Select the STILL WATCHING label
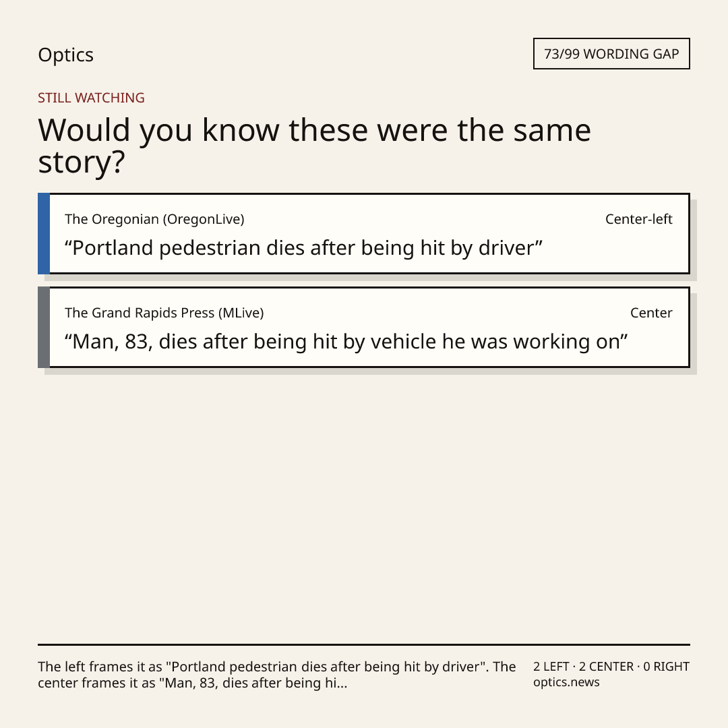728x728 pixels. (x=91, y=98)
